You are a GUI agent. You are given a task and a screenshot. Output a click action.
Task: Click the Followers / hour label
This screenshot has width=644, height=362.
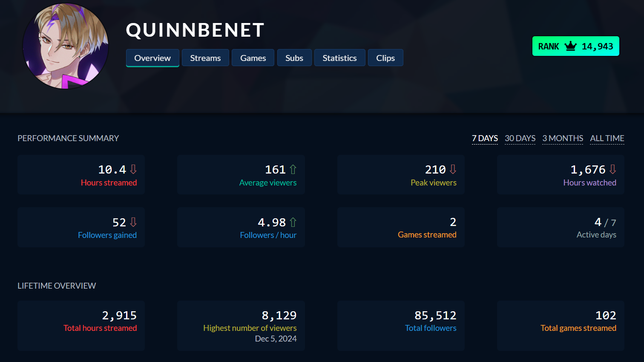point(268,235)
